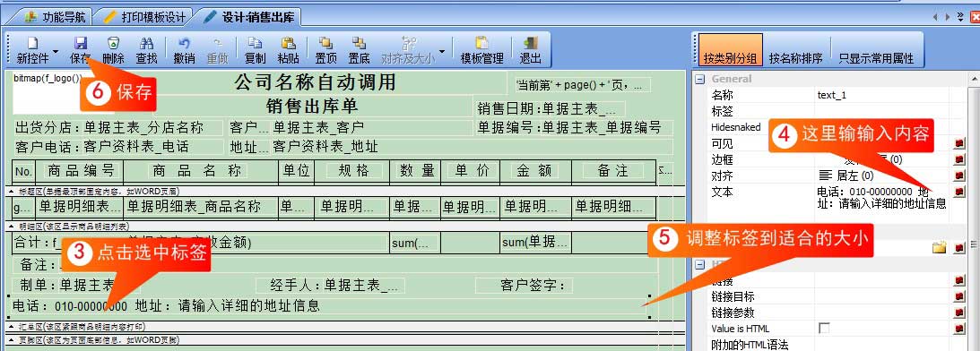980x351 pixels.
Task: Exit the designer via 退出 icon
Action: 531,44
